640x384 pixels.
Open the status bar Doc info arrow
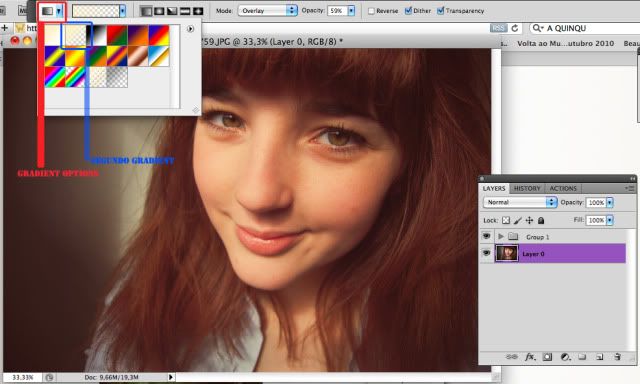(x=171, y=377)
